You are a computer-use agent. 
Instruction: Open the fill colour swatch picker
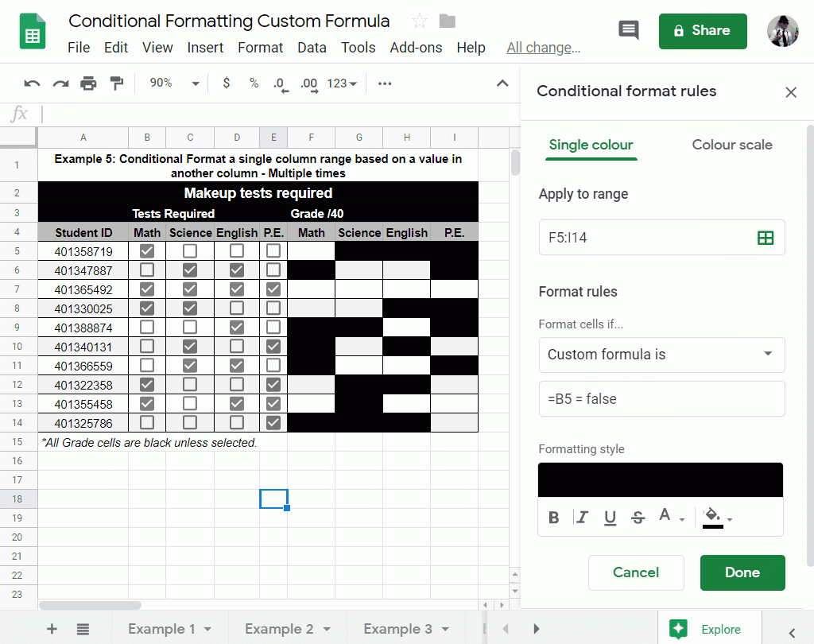click(x=713, y=517)
